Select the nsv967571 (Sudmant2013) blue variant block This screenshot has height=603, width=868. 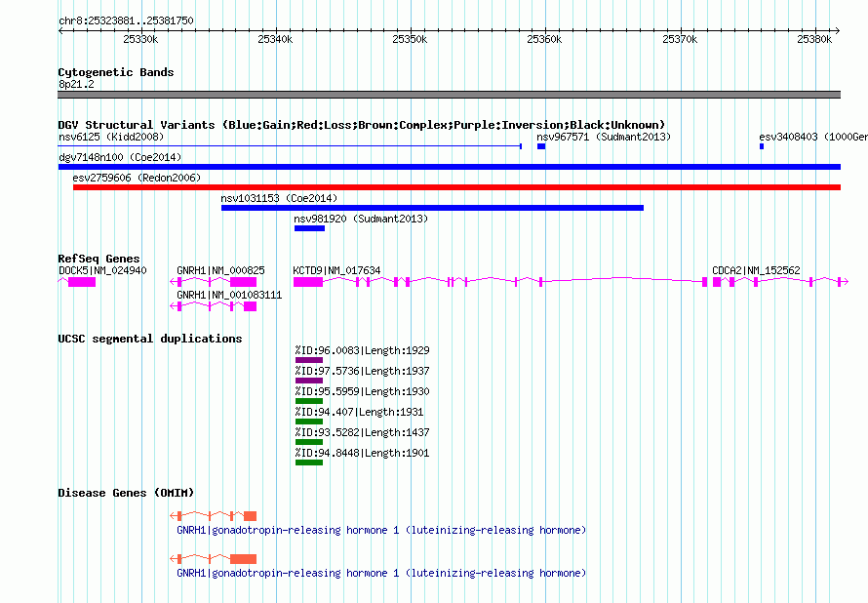[x=541, y=146]
